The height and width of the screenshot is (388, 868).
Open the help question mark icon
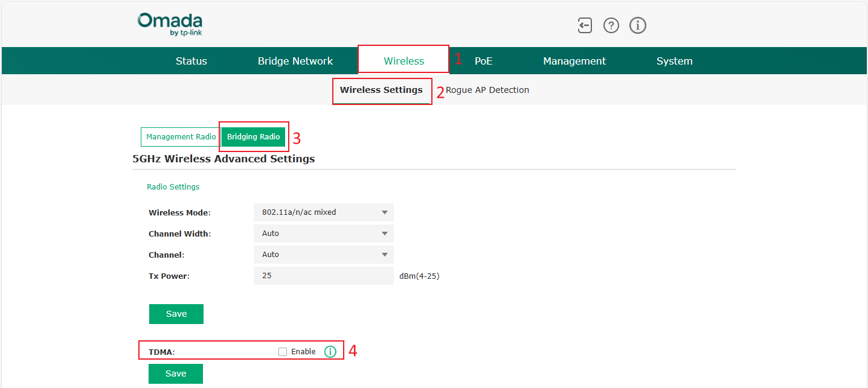click(x=611, y=25)
